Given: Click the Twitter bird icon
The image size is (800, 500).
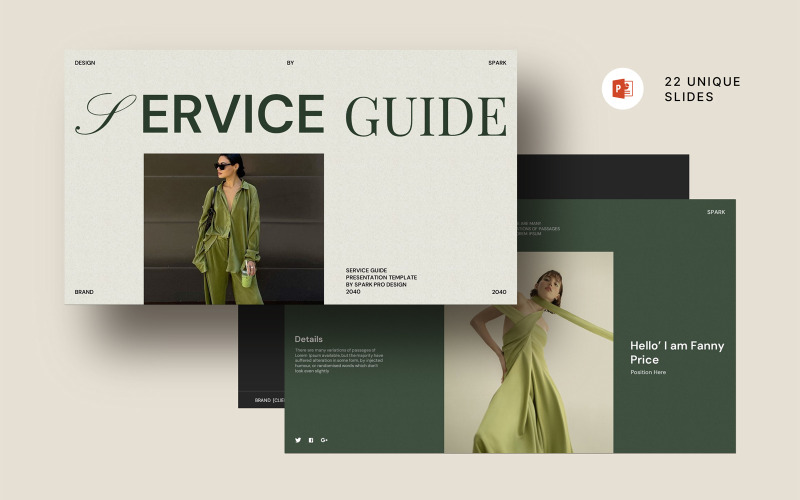Looking at the screenshot, I should tap(298, 440).
